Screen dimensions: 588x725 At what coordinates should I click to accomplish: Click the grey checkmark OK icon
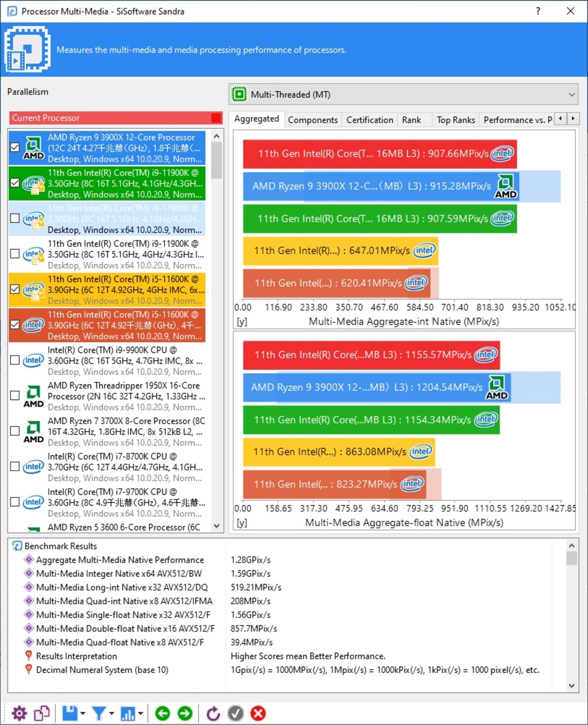click(x=235, y=713)
